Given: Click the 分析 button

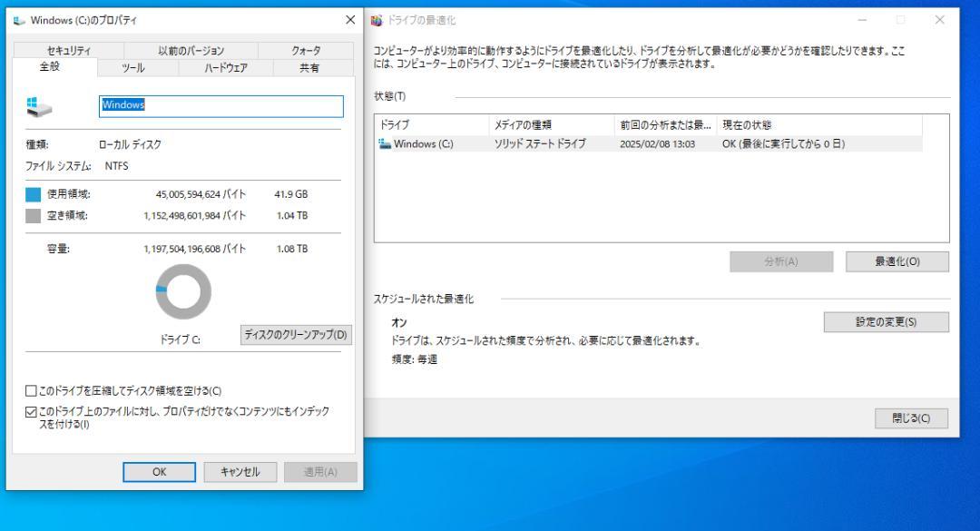Looking at the screenshot, I should point(781,261).
